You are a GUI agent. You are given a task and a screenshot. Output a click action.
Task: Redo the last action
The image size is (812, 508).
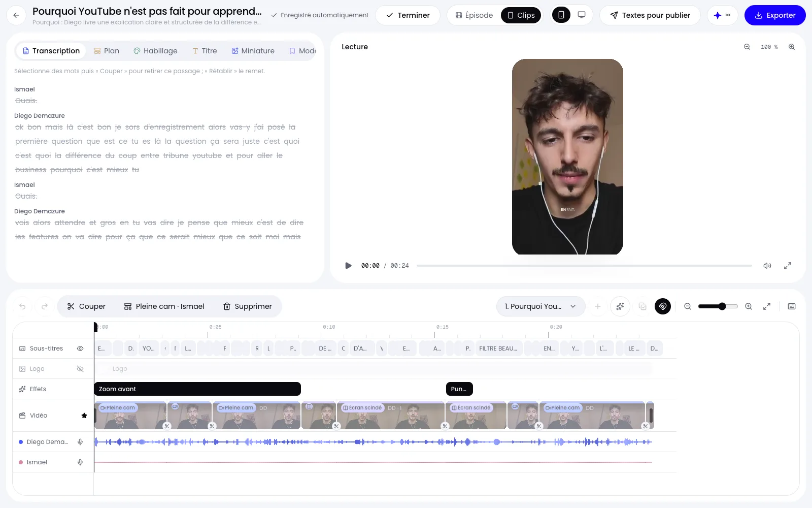(x=45, y=306)
